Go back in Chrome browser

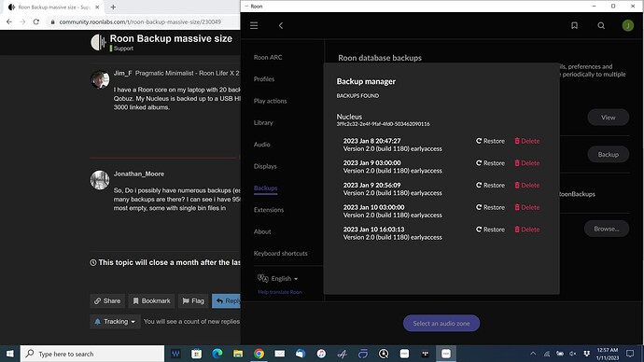tap(9, 21)
